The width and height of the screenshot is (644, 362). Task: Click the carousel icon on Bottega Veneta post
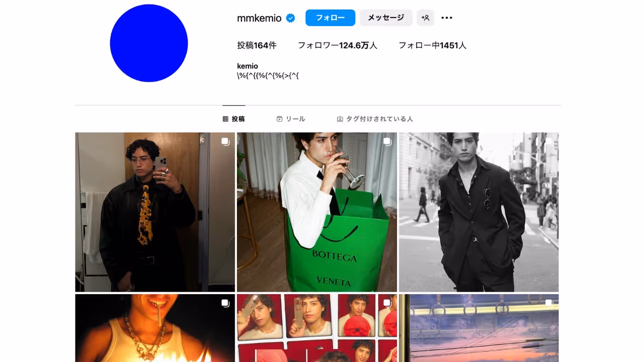387,142
